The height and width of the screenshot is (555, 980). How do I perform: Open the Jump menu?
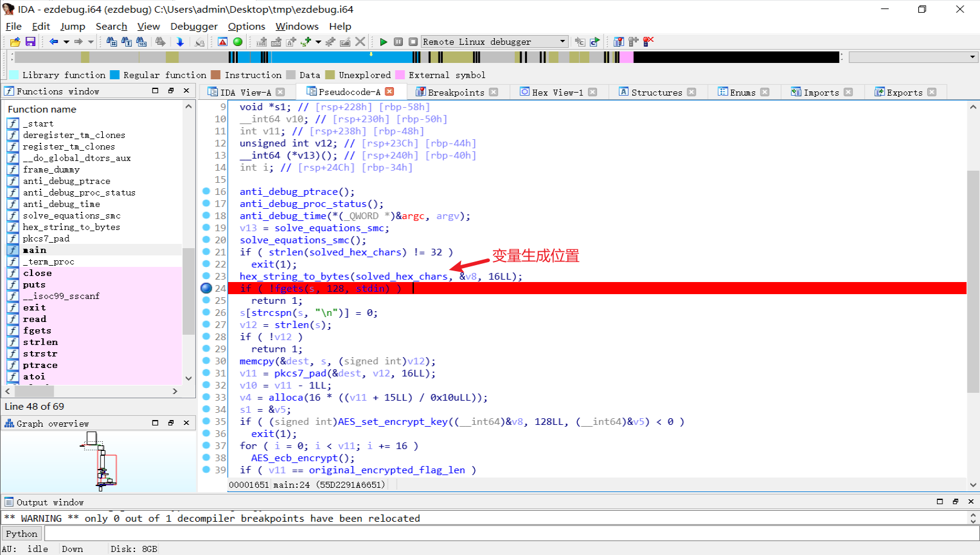[x=73, y=26]
